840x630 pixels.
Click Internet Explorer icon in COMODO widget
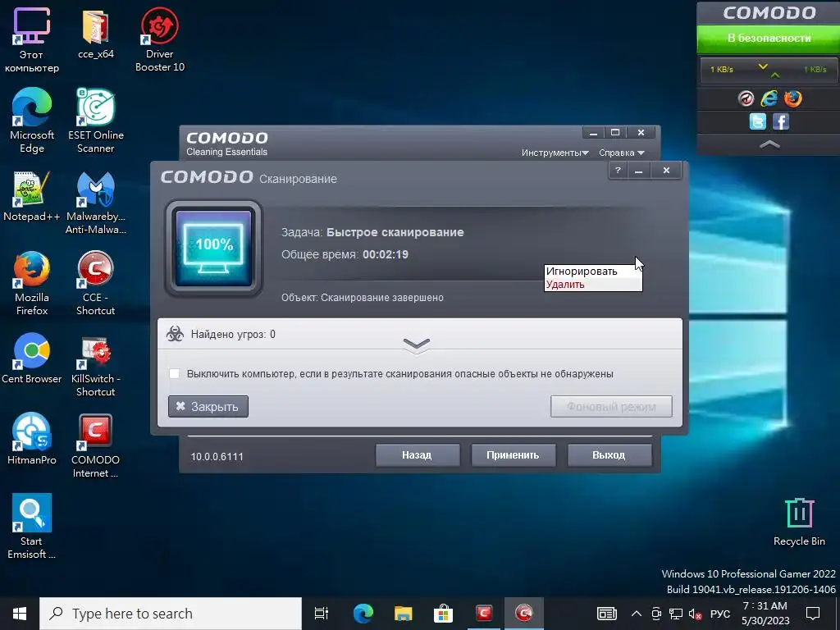[769, 98]
